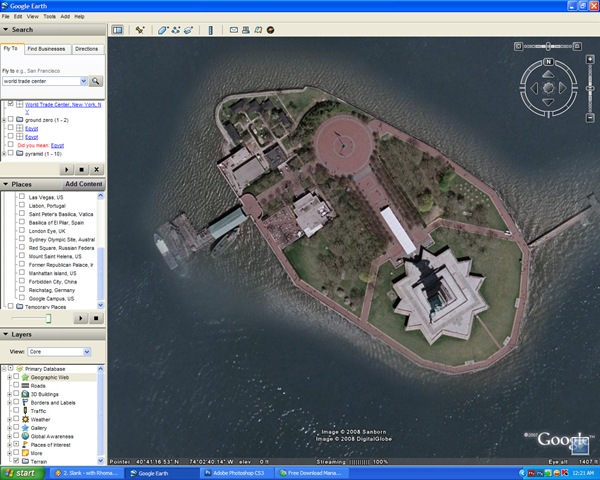Switch to the Find Businesses tab

[x=46, y=49]
